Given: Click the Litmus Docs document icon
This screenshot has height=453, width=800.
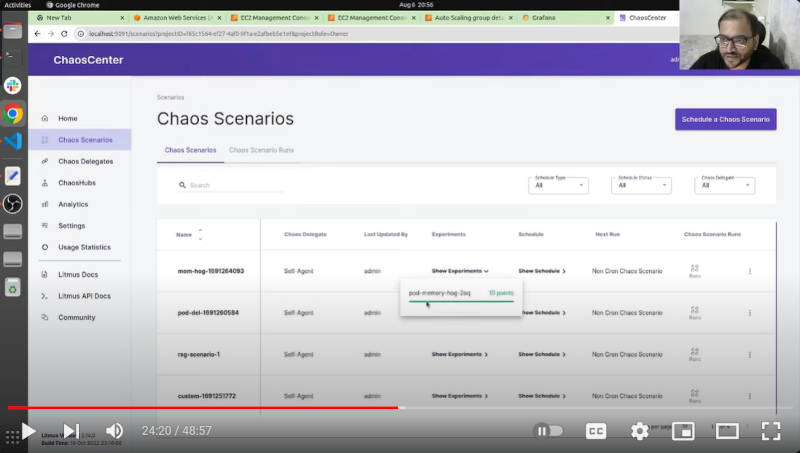Looking at the screenshot, I should [45, 274].
